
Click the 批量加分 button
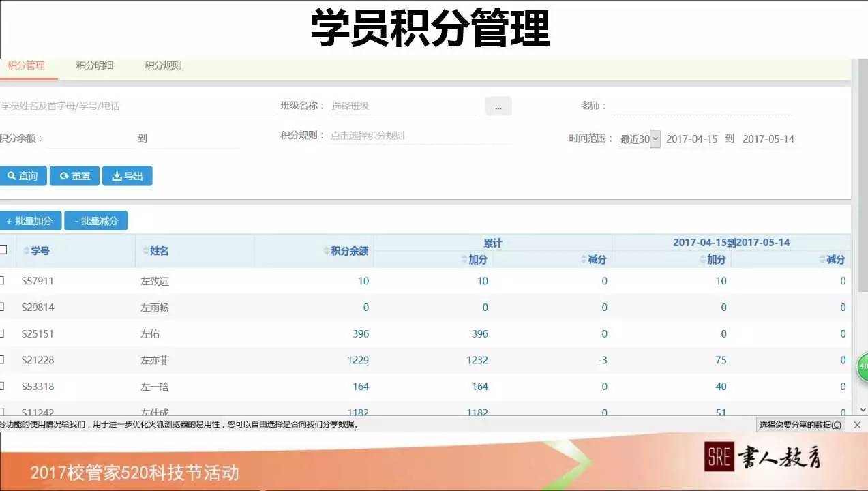pos(31,220)
